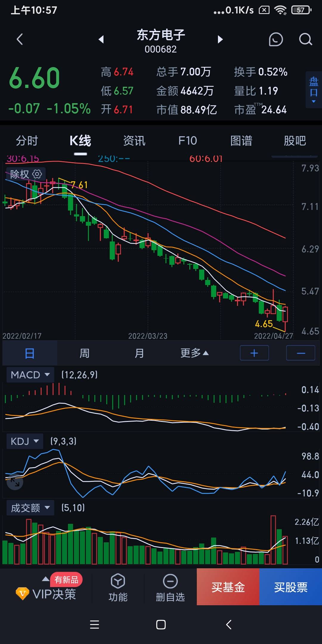The height and width of the screenshot is (644, 322).
Task: Switch to 分时 tab
Action: [x=27, y=141]
